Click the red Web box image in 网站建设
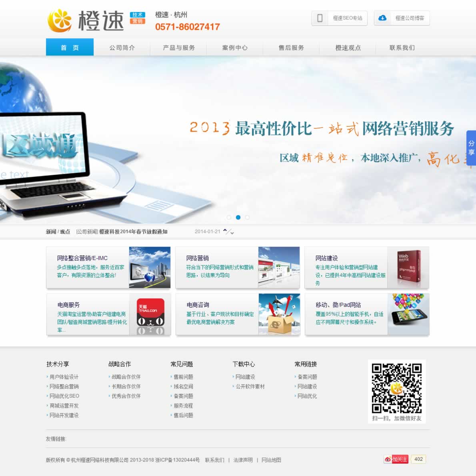 tap(408, 267)
